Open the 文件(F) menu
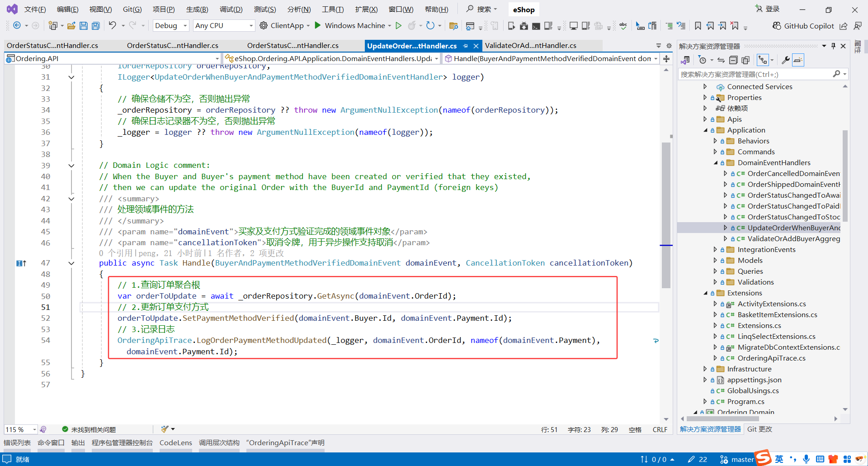This screenshot has width=868, height=466. click(x=35, y=10)
